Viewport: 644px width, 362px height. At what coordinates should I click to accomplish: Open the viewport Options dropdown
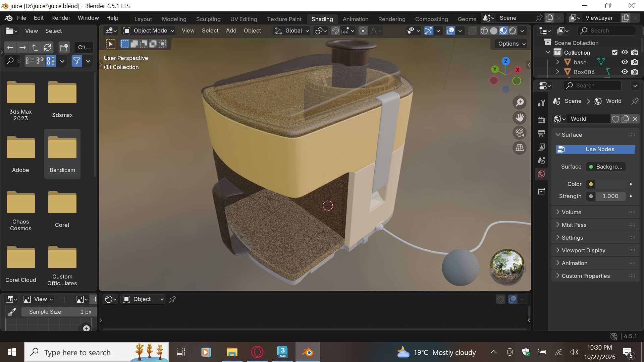click(x=512, y=44)
